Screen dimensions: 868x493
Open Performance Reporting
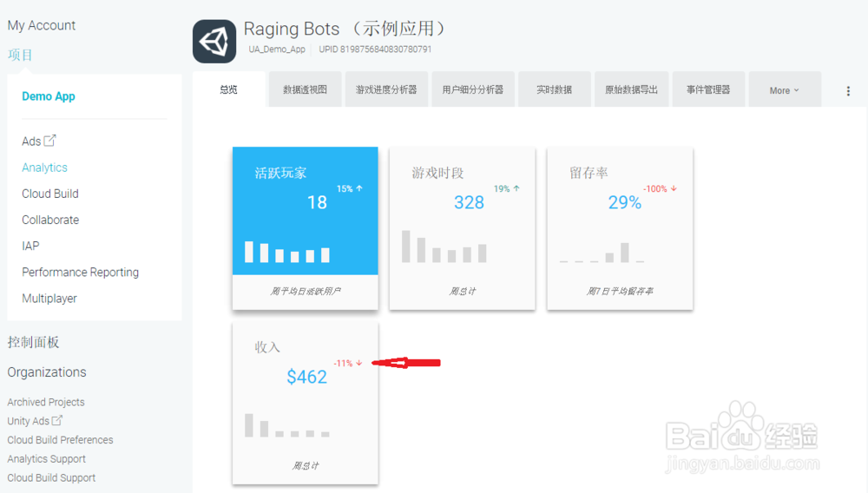[x=80, y=273]
